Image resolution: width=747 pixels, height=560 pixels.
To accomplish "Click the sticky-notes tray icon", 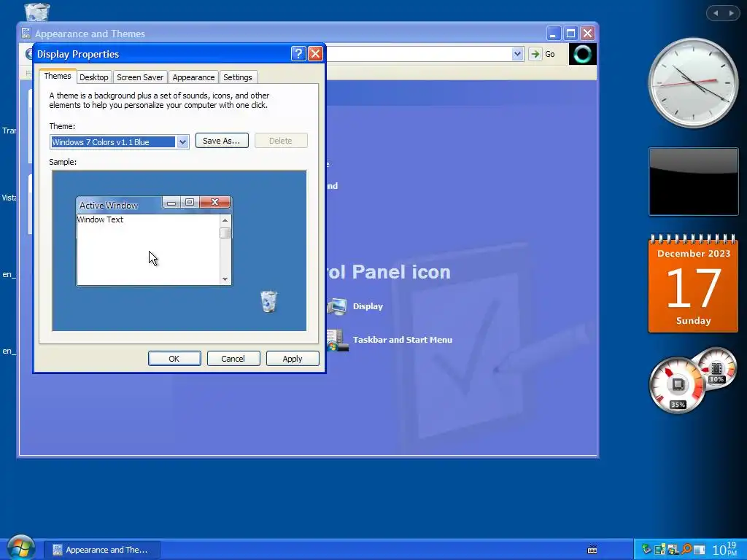I will (x=659, y=550).
